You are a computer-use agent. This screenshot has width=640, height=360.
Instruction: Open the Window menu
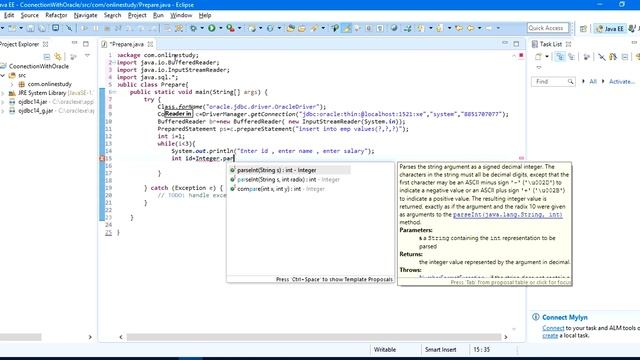(181, 15)
